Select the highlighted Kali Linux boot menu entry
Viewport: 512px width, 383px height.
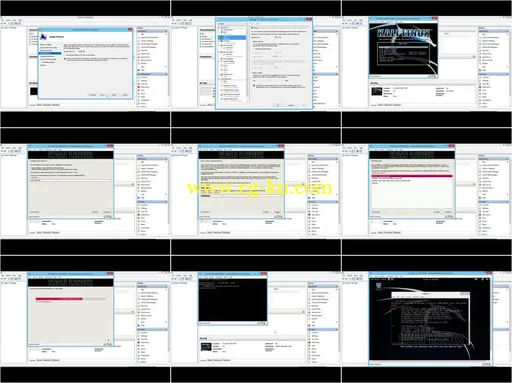coord(403,48)
